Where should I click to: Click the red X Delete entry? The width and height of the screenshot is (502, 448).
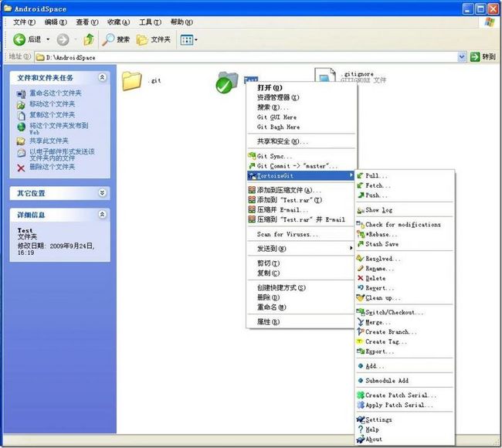[x=405, y=278]
